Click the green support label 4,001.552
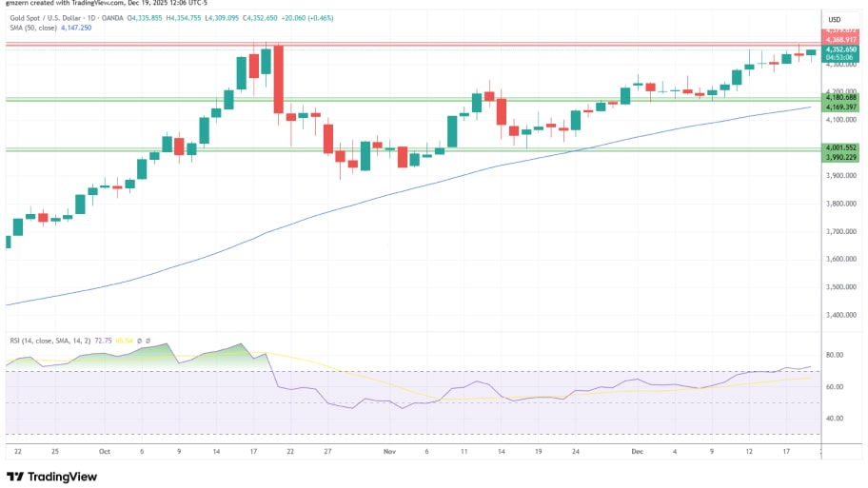The height and width of the screenshot is (488, 868). click(842, 147)
